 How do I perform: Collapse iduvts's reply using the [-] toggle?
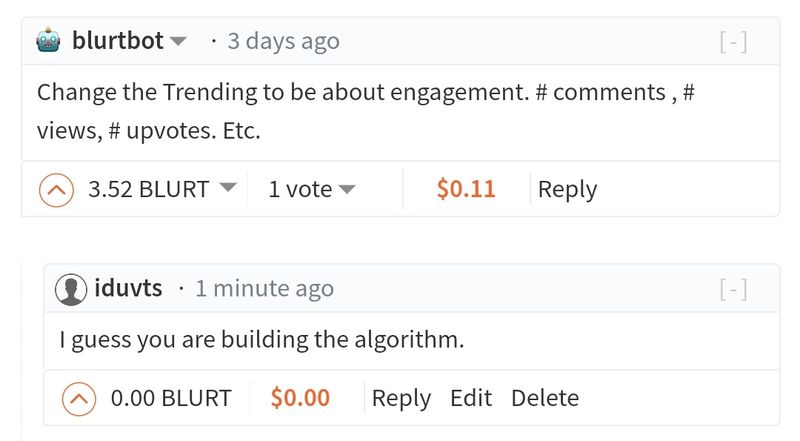pos(733,289)
